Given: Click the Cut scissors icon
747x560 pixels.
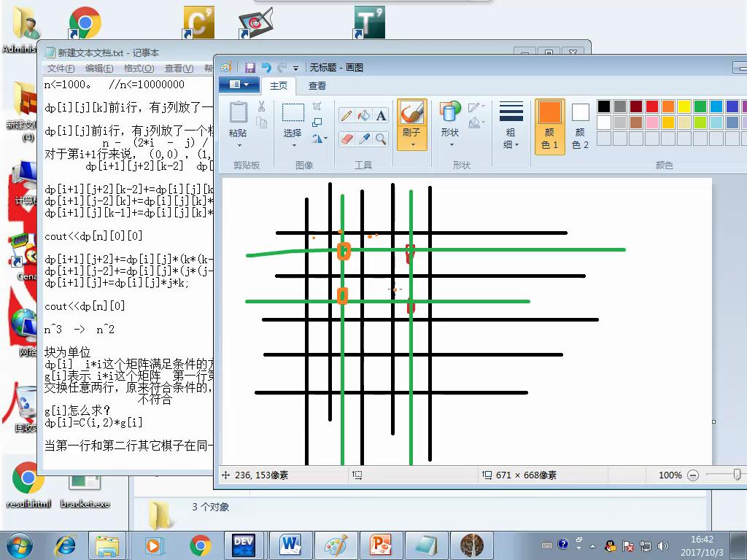Looking at the screenshot, I should [262, 106].
